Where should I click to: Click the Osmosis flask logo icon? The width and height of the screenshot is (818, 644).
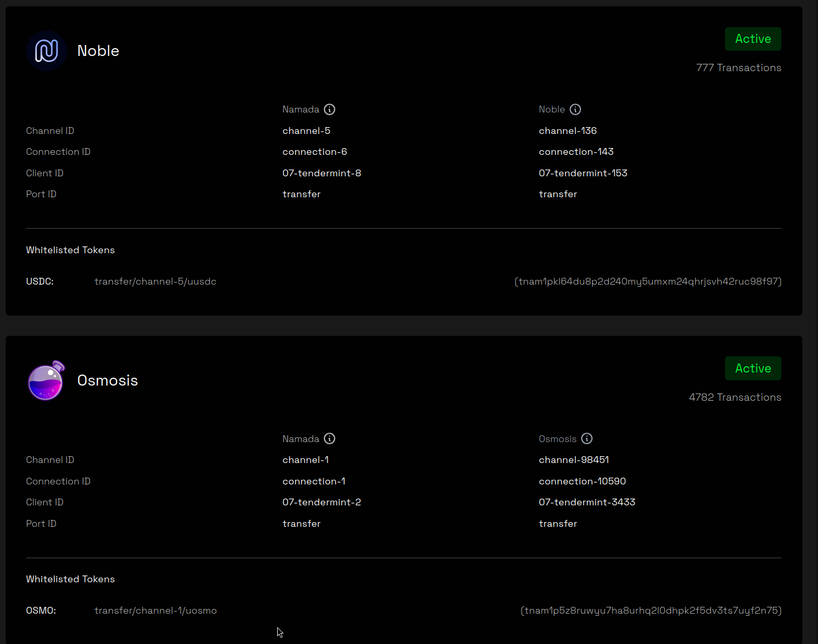coord(47,380)
